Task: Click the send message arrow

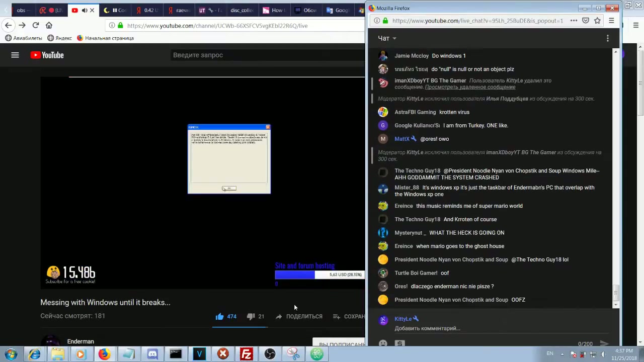Action: [x=605, y=344]
